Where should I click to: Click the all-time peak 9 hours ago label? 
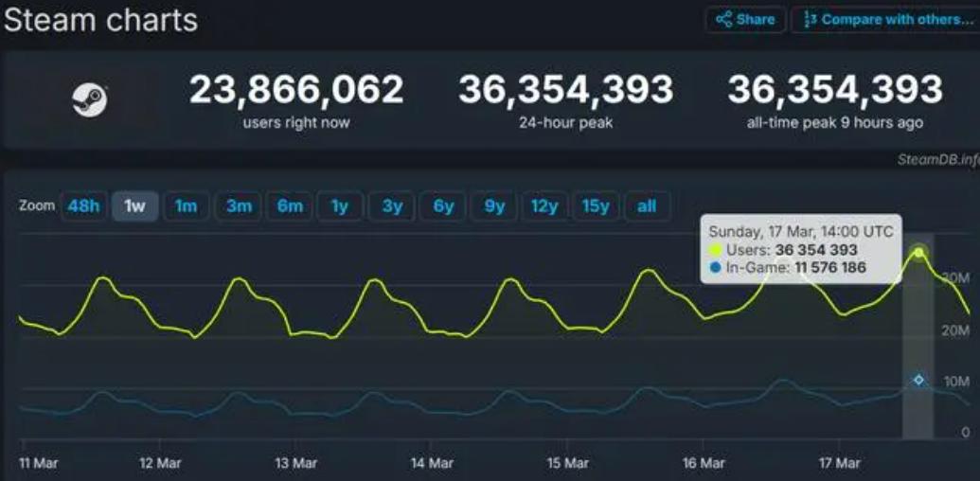tap(834, 124)
